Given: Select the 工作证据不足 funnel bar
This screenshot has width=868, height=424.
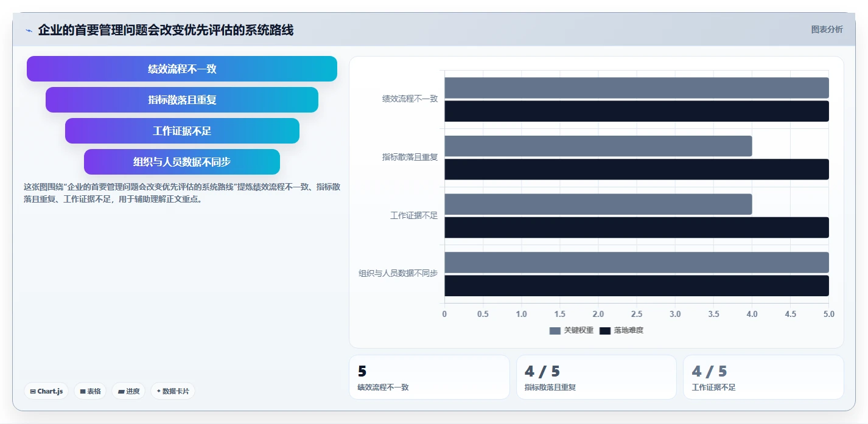Looking at the screenshot, I should point(182,131).
